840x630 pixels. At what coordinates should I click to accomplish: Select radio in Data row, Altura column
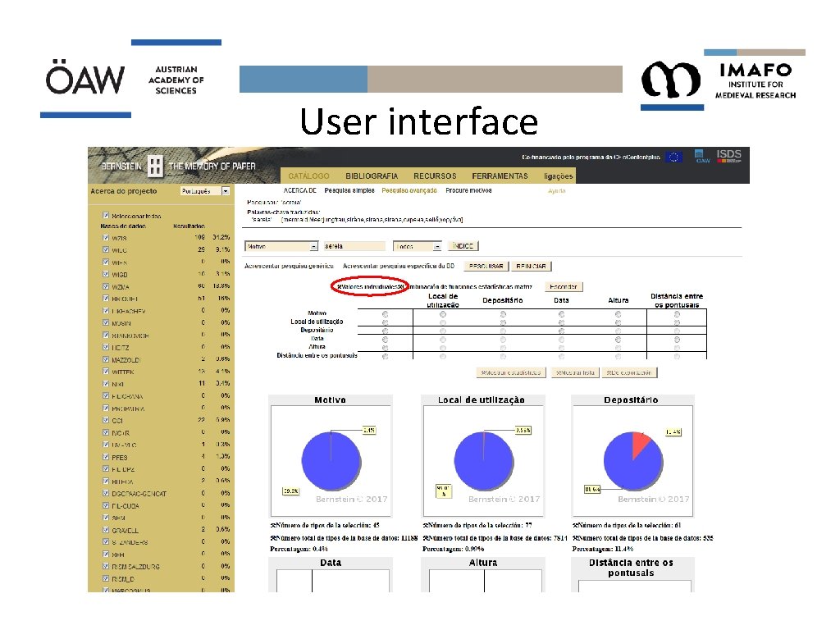[619, 340]
